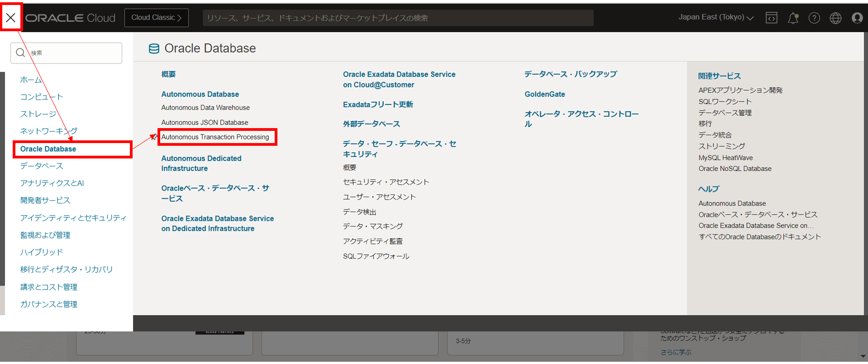
Task: Open the Cloud Classic button
Action: click(157, 18)
